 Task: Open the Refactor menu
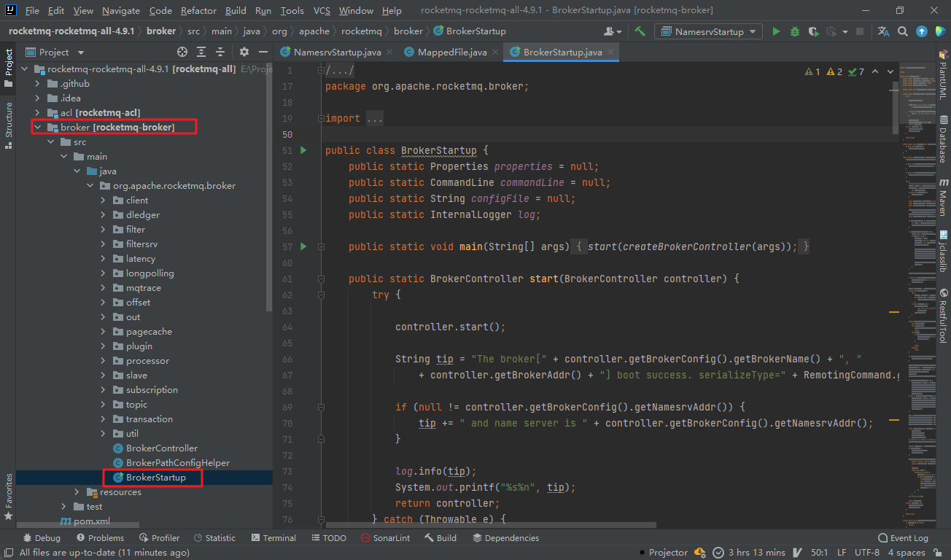pyautogui.click(x=198, y=10)
